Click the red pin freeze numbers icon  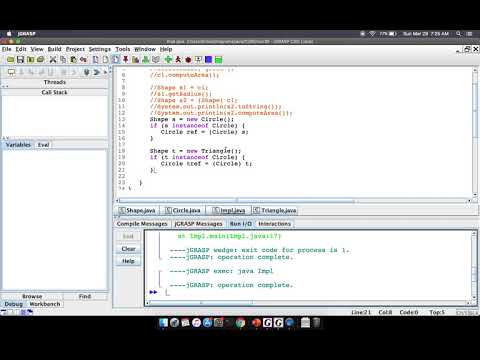coord(126,60)
